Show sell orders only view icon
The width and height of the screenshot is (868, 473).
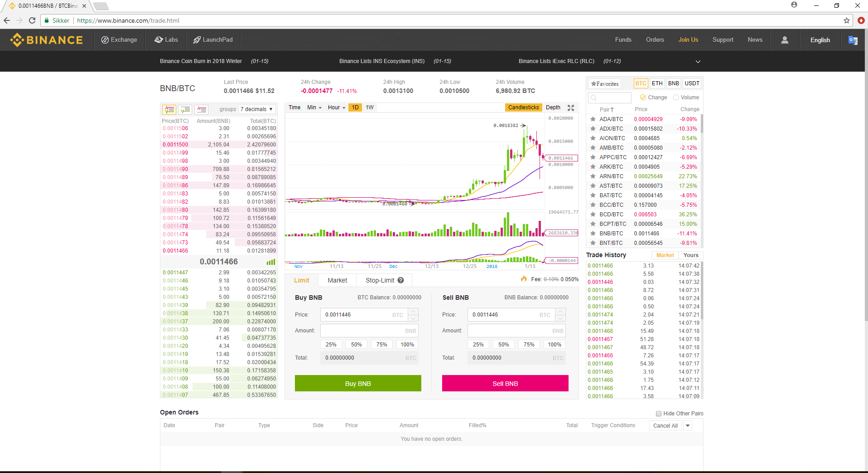point(201,109)
